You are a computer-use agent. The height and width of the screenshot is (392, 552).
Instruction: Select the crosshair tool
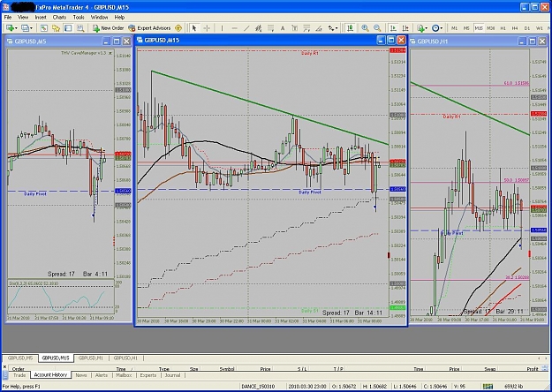[207, 28]
